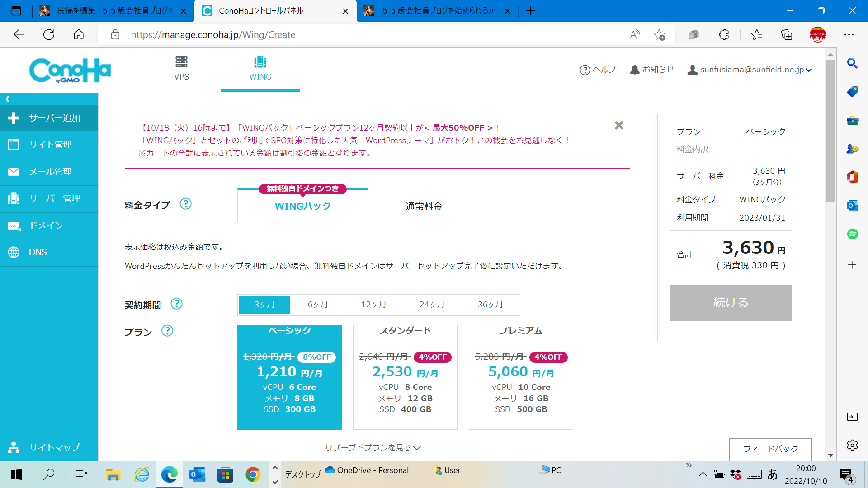Select the プレミアム plan card

(x=521, y=377)
